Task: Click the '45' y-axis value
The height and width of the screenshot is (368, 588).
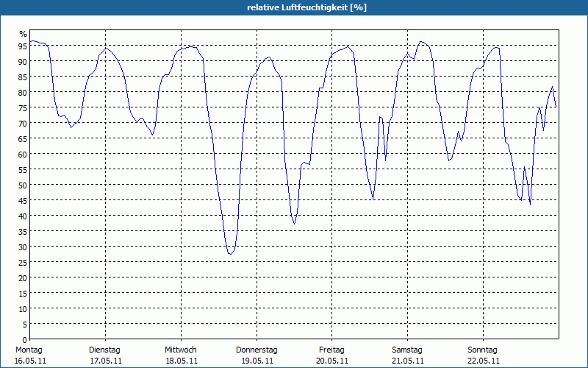Action: (x=23, y=200)
